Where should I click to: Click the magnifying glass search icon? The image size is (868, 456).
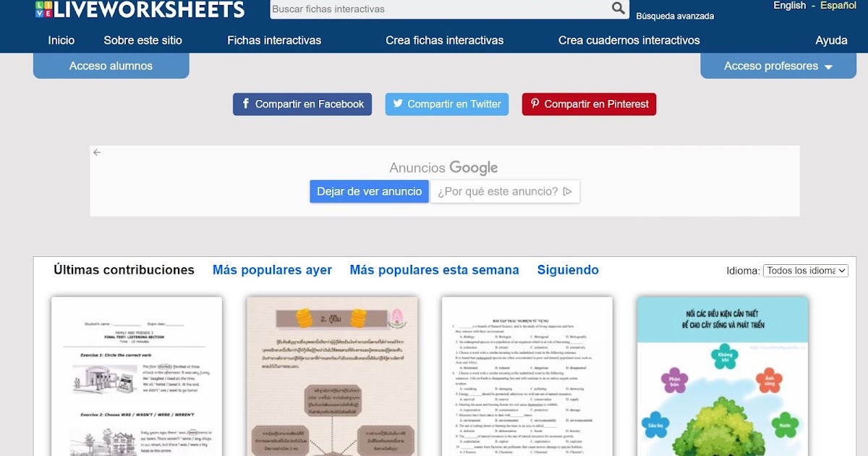618,9
